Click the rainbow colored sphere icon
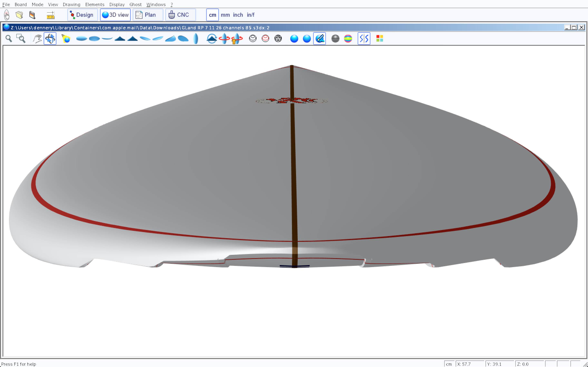The image size is (588, 367). pyautogui.click(x=348, y=39)
